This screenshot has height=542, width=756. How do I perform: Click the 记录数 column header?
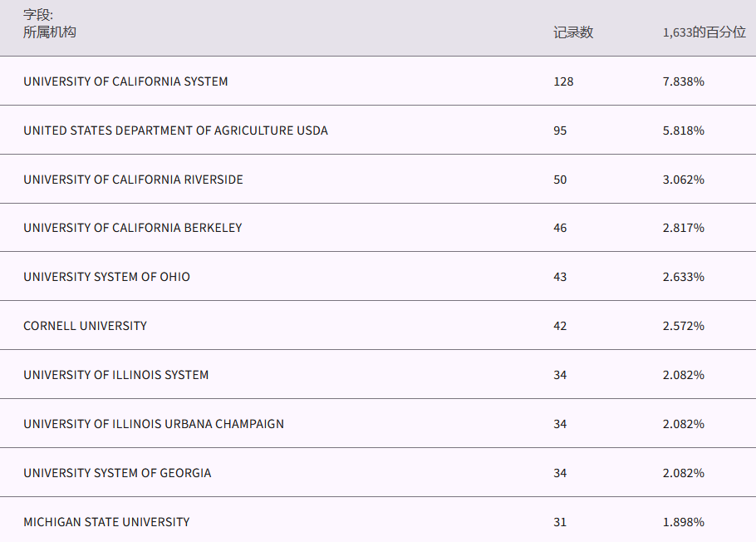point(573,32)
